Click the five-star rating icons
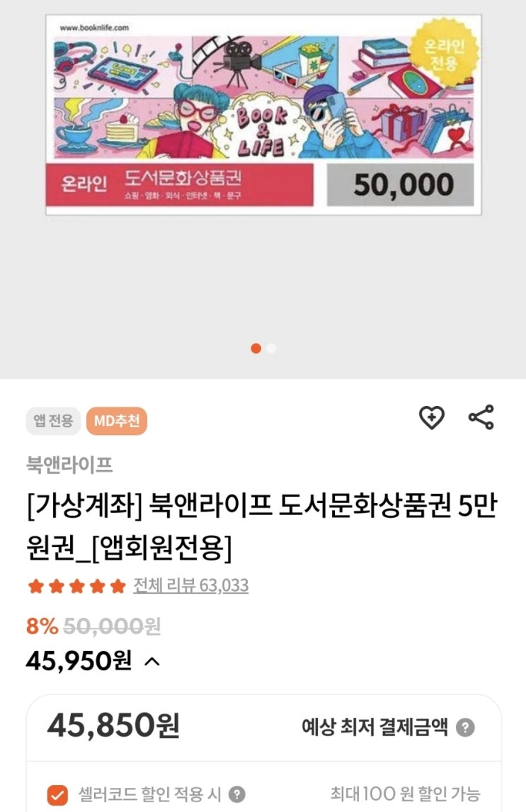The height and width of the screenshot is (812, 526). click(76, 586)
